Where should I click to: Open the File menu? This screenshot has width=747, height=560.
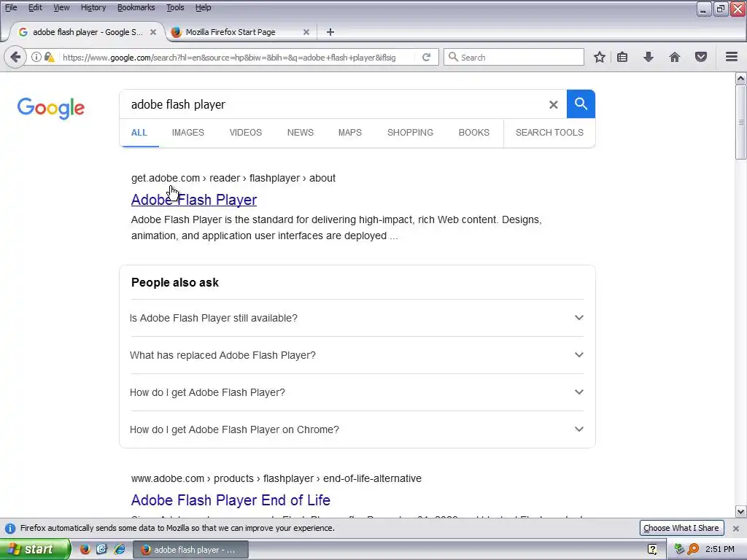point(11,7)
